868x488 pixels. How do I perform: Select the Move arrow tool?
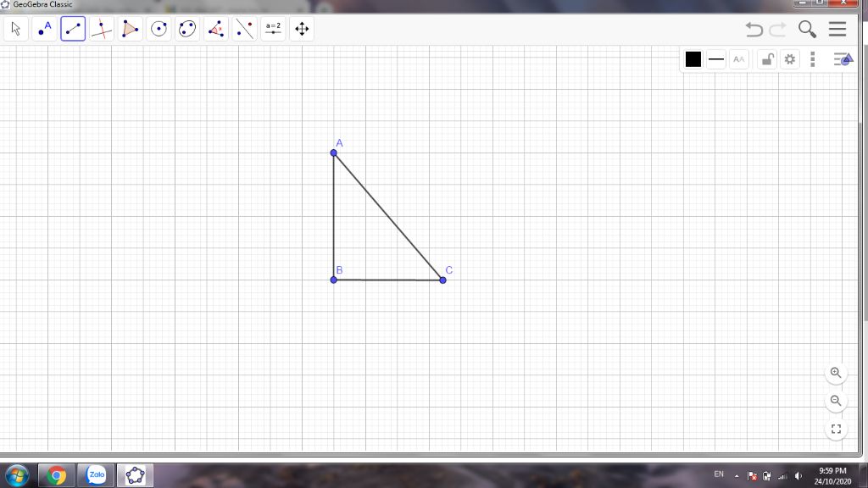15,29
